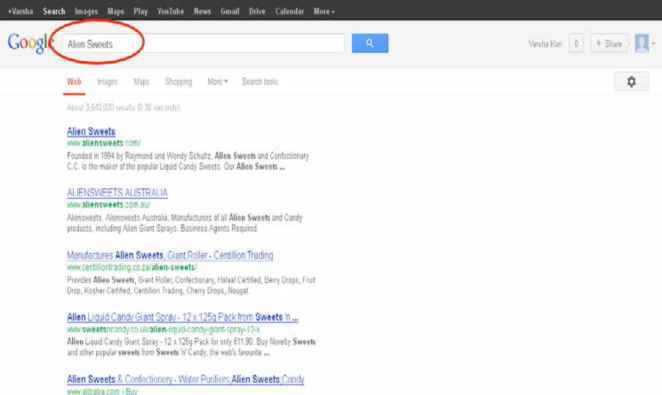Switch to the Maps results tab
Image resolution: width=662 pixels, height=395 pixels.
click(141, 82)
